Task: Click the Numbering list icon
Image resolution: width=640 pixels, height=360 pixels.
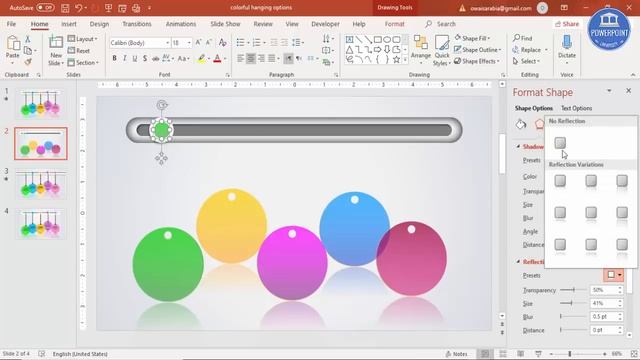Action: tap(256, 42)
